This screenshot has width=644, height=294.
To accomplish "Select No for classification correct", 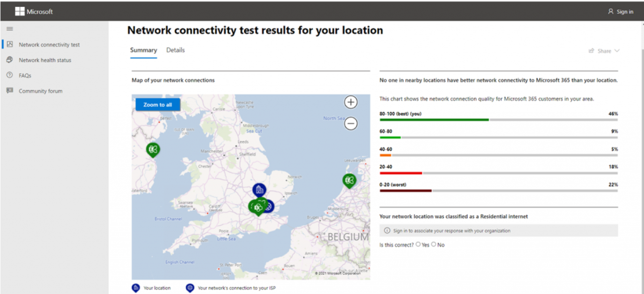I will click(x=434, y=244).
